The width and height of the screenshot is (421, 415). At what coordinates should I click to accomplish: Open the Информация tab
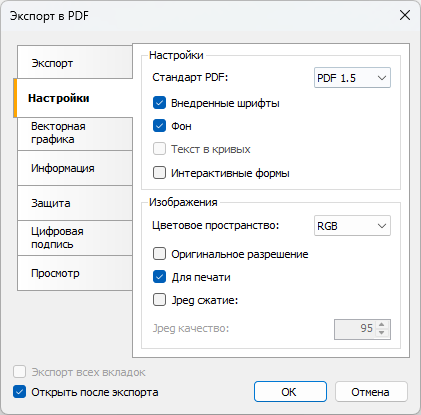(75, 168)
